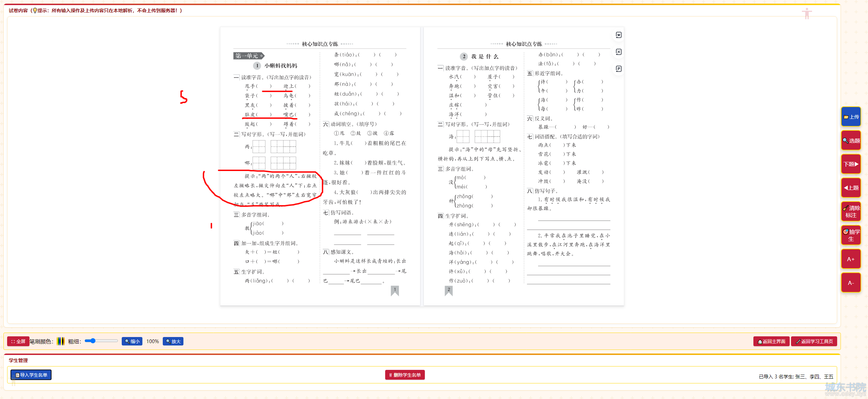The width and height of the screenshot is (868, 399).
Task: Go to next question via 下题 button
Action: pyautogui.click(x=851, y=164)
